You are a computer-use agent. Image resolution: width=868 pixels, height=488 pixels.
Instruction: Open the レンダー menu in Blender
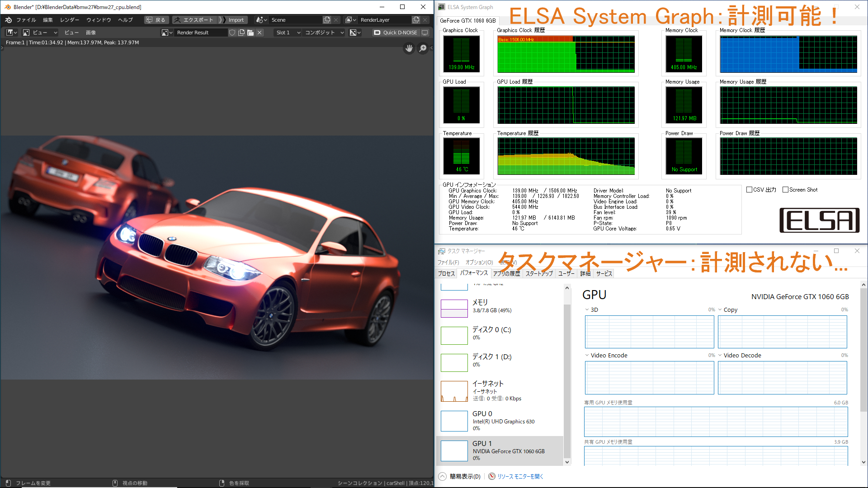click(x=70, y=20)
